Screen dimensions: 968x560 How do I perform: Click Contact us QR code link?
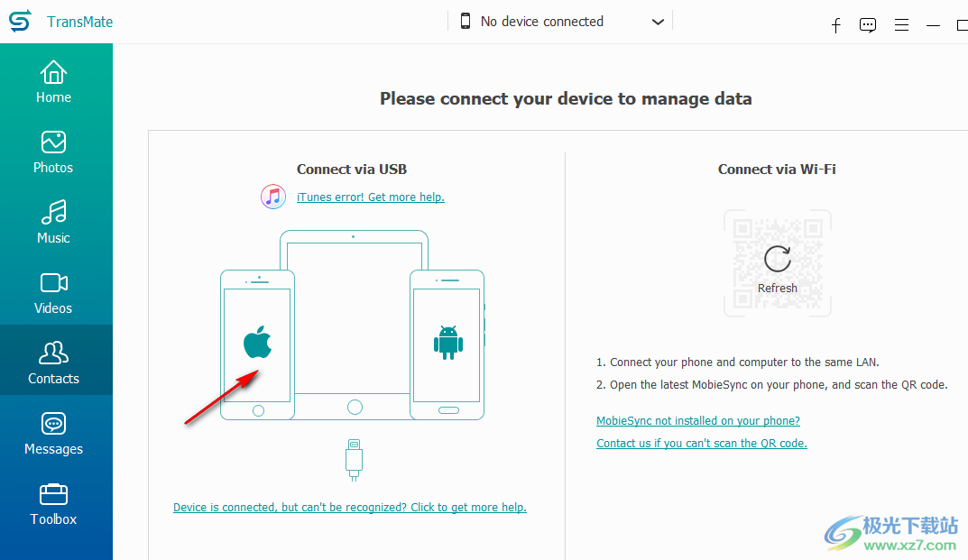pyautogui.click(x=702, y=444)
